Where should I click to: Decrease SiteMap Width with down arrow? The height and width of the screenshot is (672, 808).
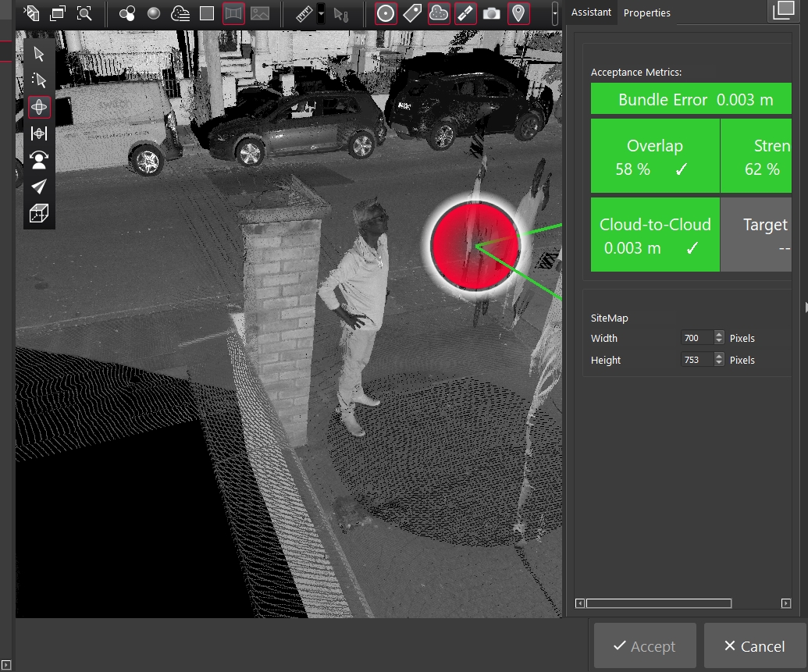[x=719, y=342]
